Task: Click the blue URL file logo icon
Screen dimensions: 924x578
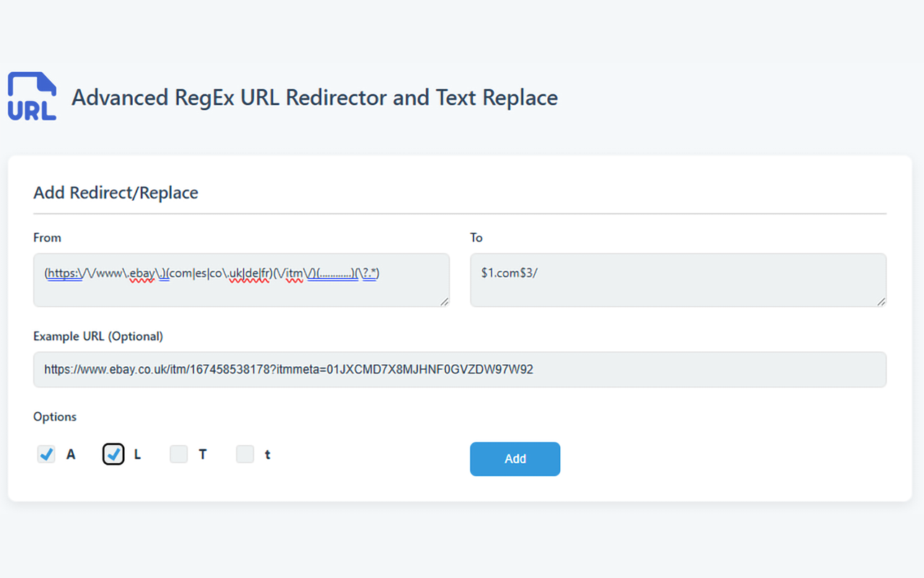Action: click(x=32, y=96)
